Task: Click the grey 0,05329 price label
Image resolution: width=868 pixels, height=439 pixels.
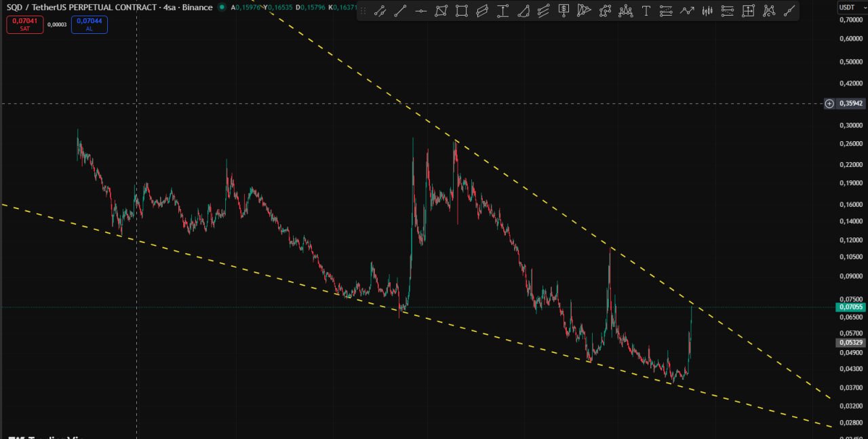Action: tap(850, 342)
